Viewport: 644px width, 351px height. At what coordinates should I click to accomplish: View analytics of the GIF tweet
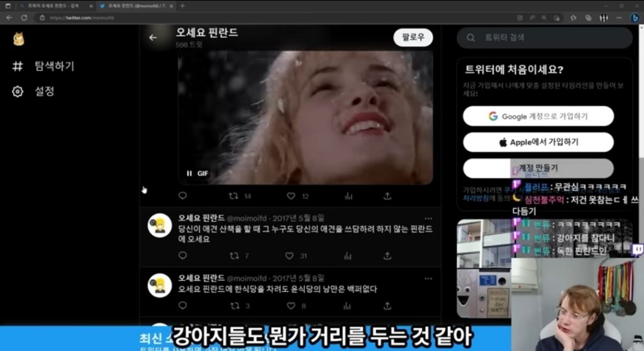(x=348, y=196)
